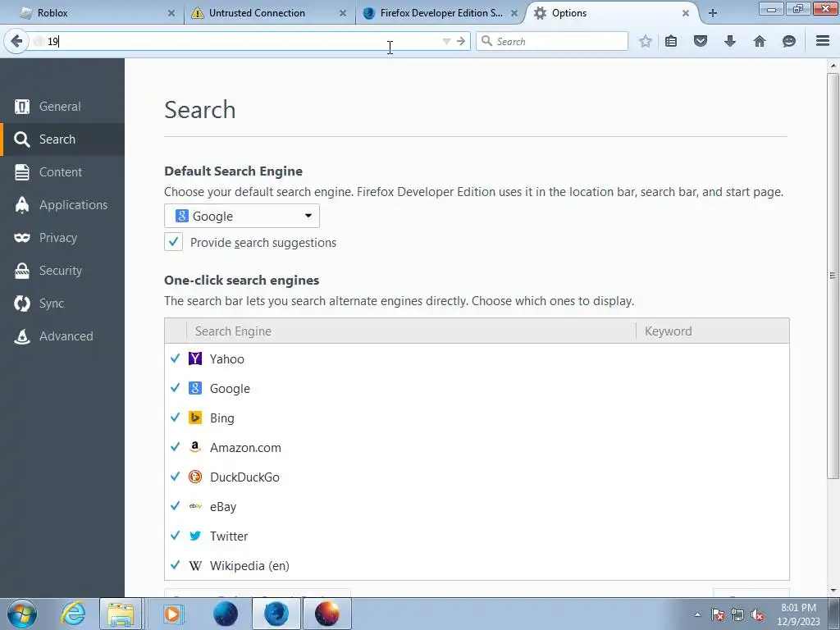Select the eBay row icon
840x630 pixels.
click(x=195, y=505)
